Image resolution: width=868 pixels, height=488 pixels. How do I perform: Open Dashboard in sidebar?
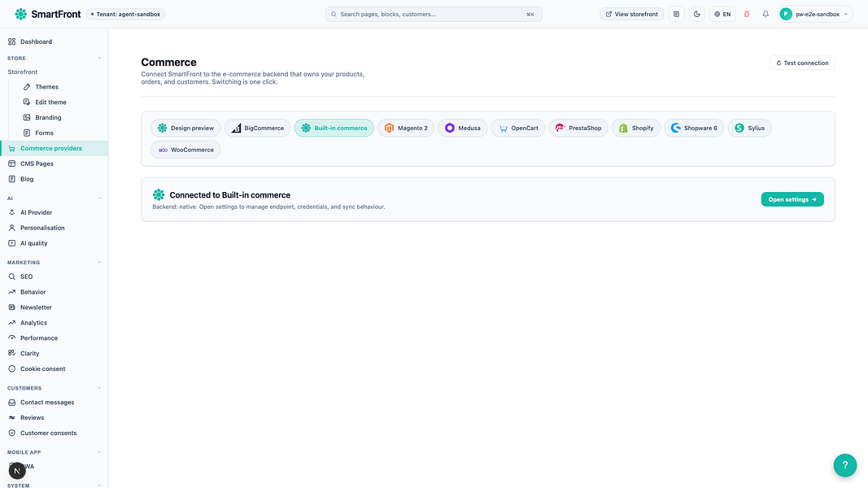(55, 41)
